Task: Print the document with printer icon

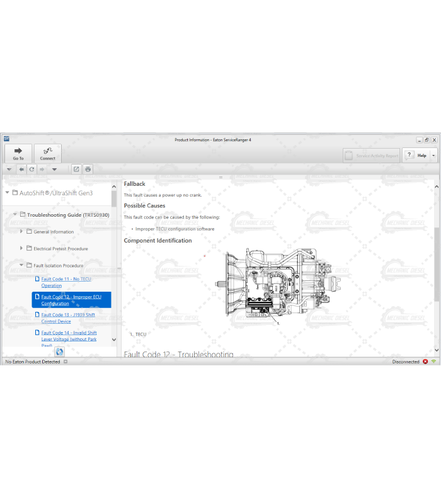Action: point(88,169)
